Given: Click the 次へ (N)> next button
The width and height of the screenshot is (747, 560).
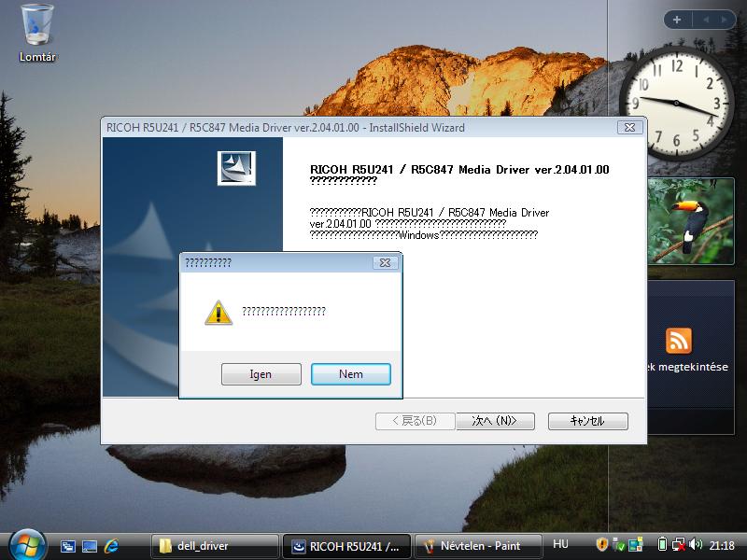Looking at the screenshot, I should tap(495, 421).
